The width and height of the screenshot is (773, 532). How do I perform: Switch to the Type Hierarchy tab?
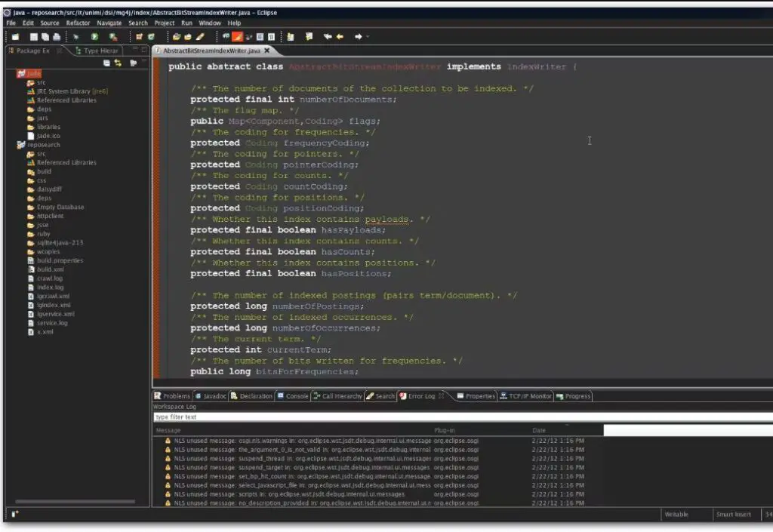pyautogui.click(x=97, y=51)
